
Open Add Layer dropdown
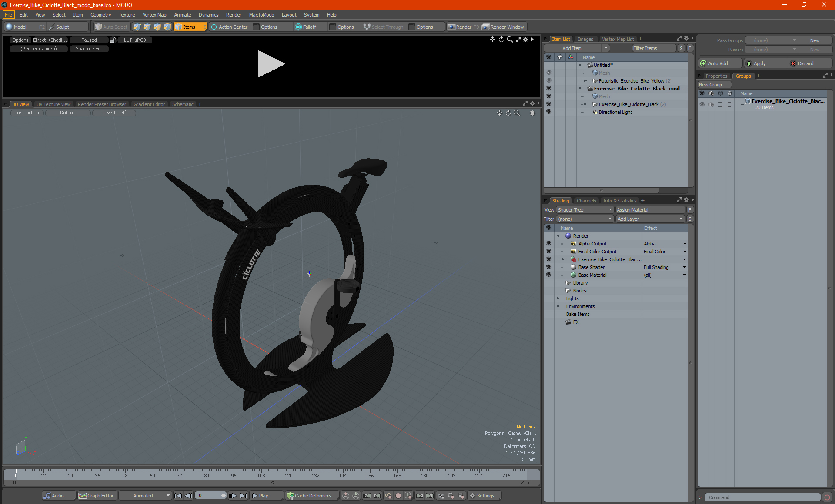point(650,219)
